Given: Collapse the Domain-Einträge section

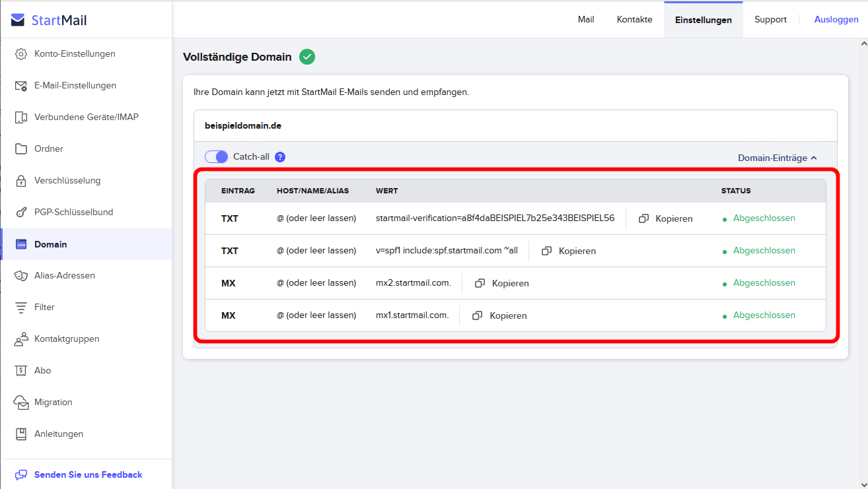Looking at the screenshot, I should (777, 158).
